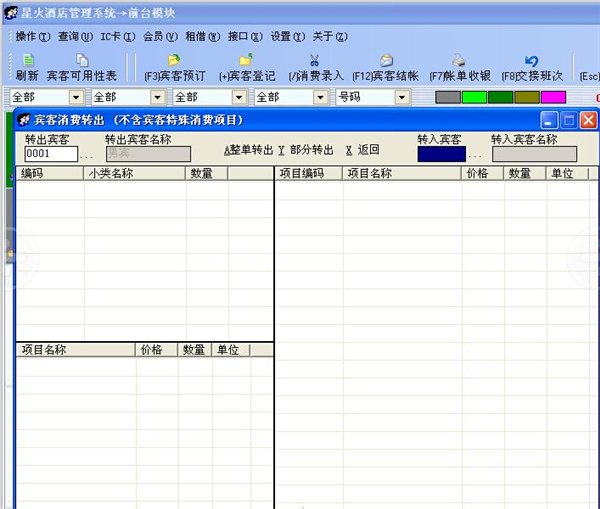Open the 关于(Z) menu
The height and width of the screenshot is (509, 600).
330,36
